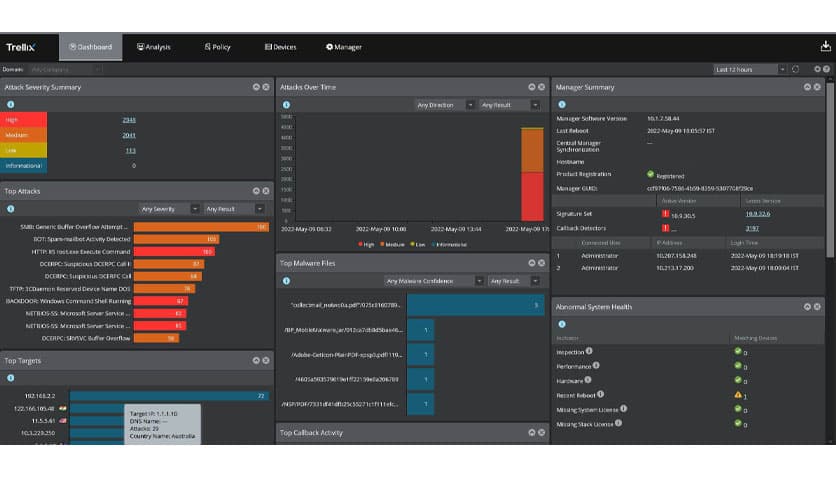Open the Manager tab

tap(344, 47)
